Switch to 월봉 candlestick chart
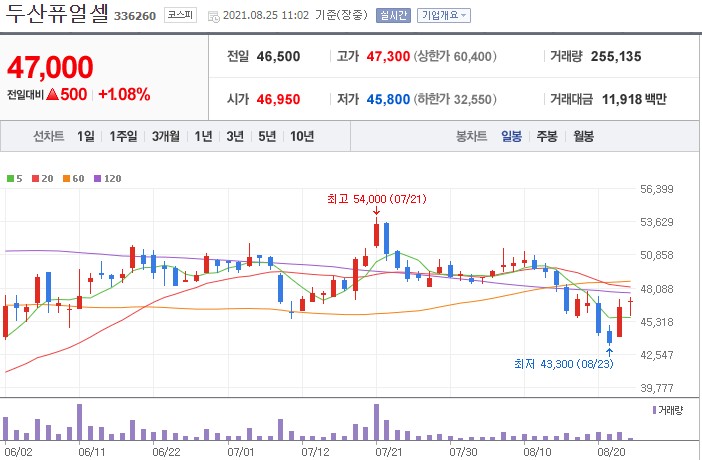 coord(583,136)
